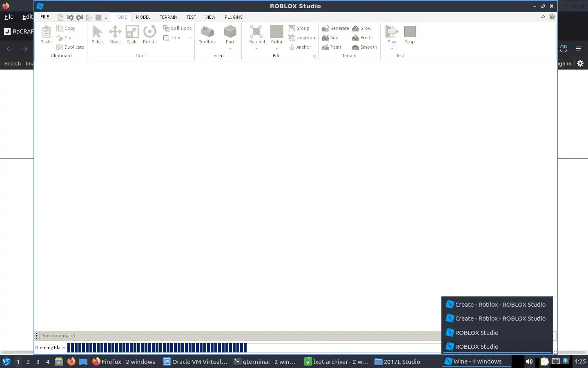Click the Firefox - 2 windows taskbar button
The width and height of the screenshot is (588, 368).
click(x=124, y=361)
